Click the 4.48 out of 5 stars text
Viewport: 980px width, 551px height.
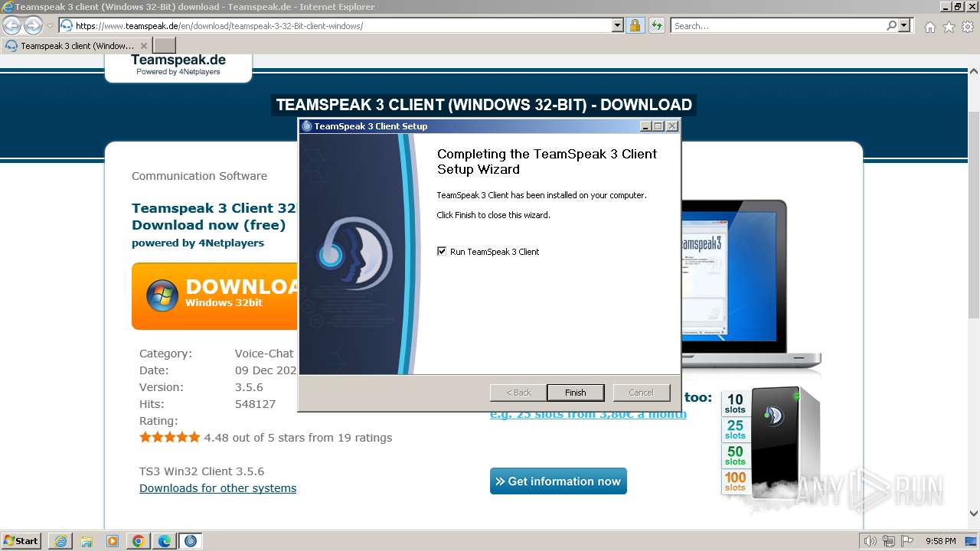(x=298, y=438)
